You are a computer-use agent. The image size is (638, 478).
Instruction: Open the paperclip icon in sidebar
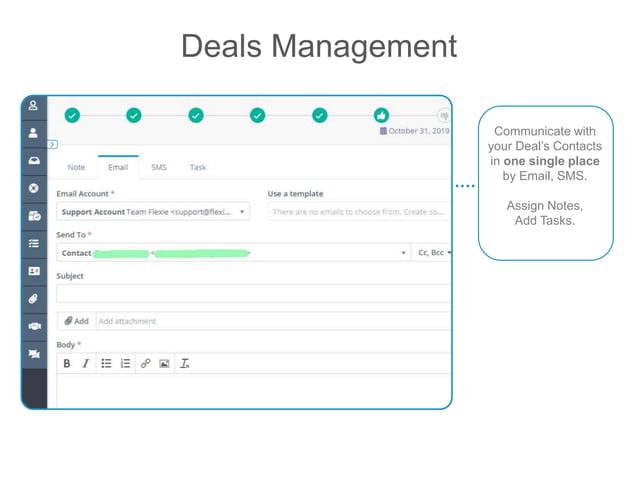(33, 299)
